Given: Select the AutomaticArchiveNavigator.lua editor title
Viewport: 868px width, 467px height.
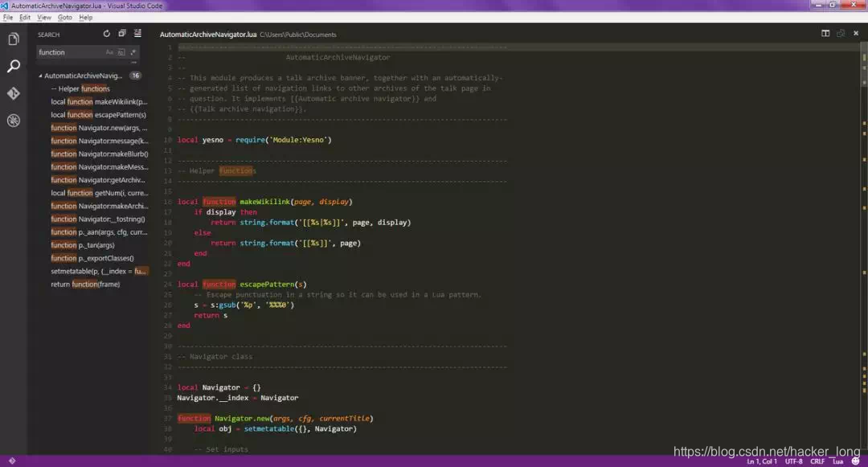Looking at the screenshot, I should click(x=208, y=35).
